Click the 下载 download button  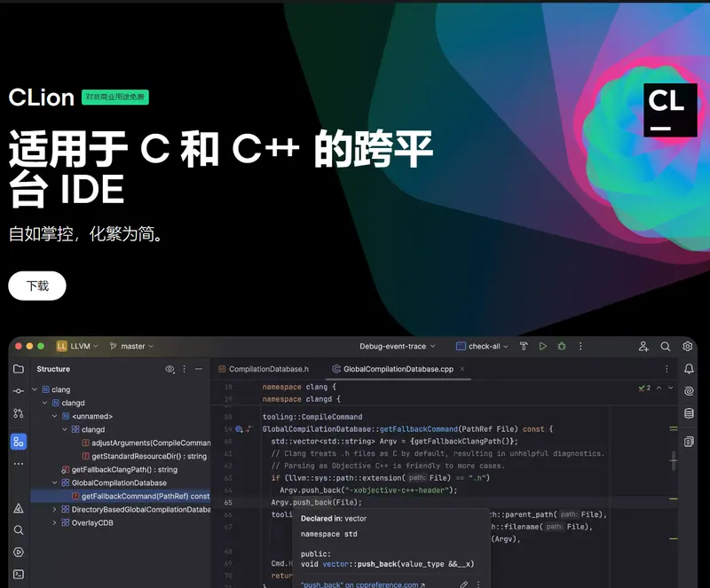[37, 286]
